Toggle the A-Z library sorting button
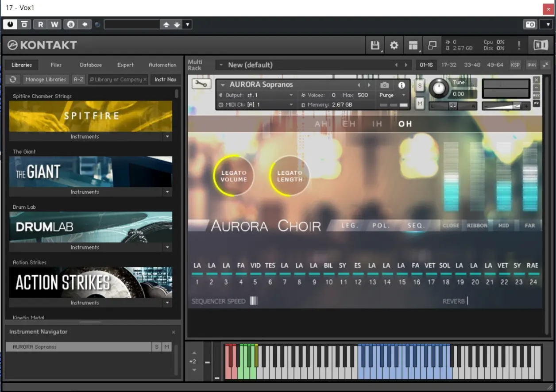 pyautogui.click(x=78, y=80)
